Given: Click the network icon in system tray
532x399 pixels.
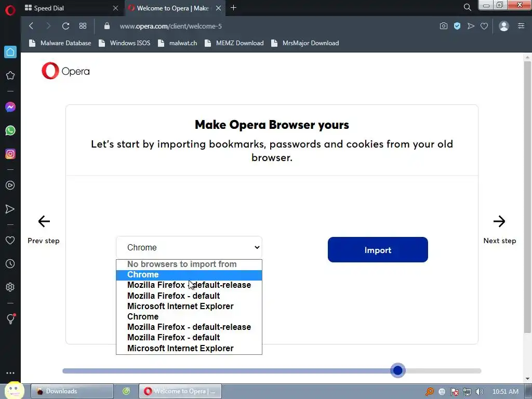Looking at the screenshot, I should (467, 392).
